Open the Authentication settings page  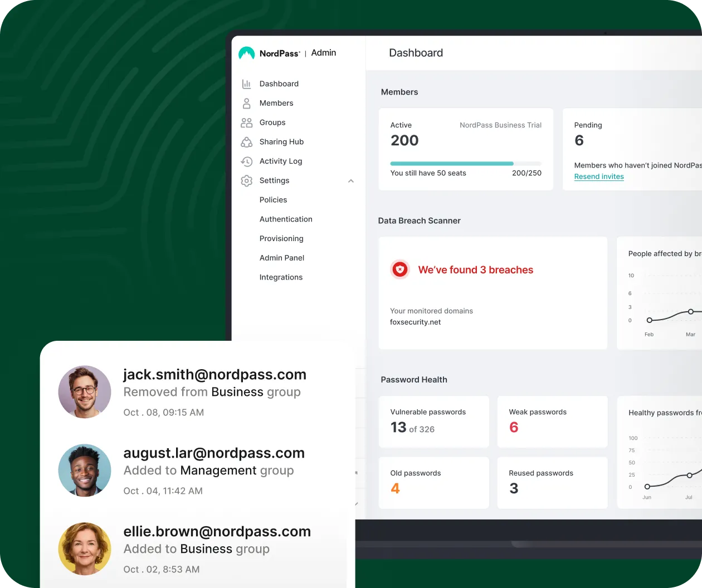coord(286,219)
